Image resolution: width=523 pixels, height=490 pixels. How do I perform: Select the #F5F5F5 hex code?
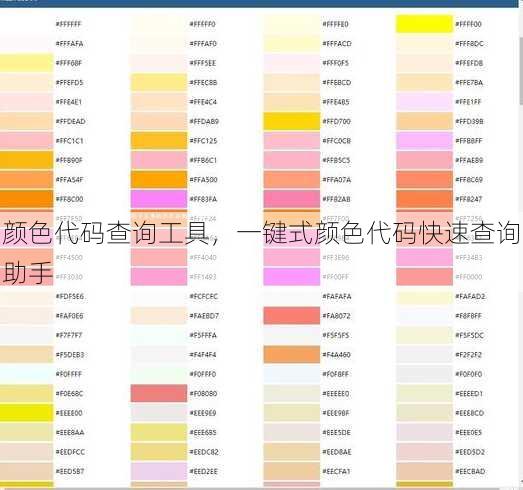tap(336, 335)
